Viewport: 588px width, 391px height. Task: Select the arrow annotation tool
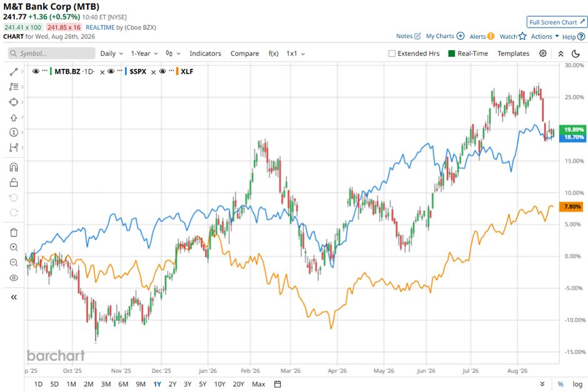click(x=14, y=118)
